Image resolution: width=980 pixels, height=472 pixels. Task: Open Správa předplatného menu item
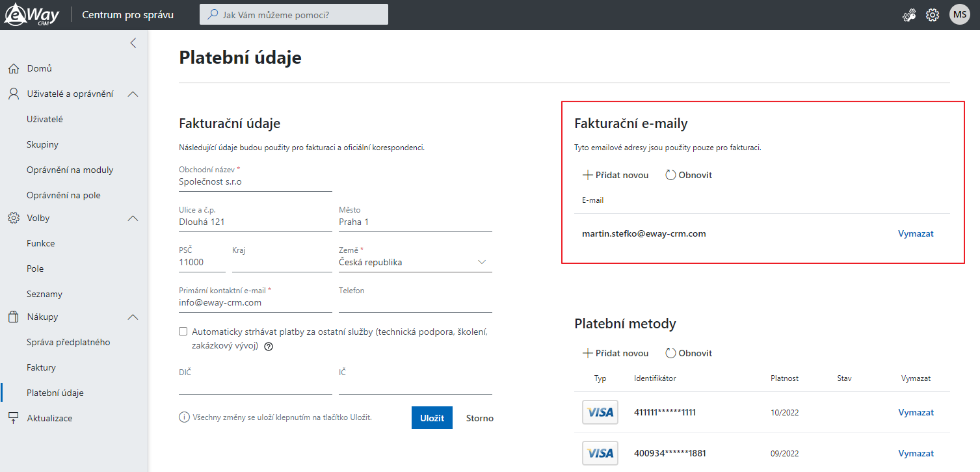[x=68, y=342]
